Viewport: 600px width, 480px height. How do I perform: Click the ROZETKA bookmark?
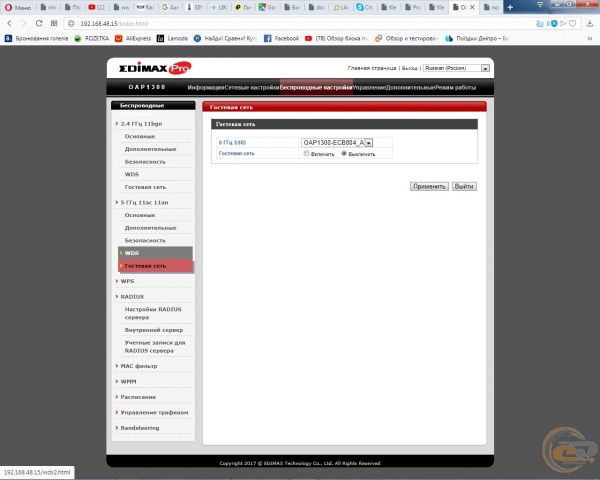92,38
